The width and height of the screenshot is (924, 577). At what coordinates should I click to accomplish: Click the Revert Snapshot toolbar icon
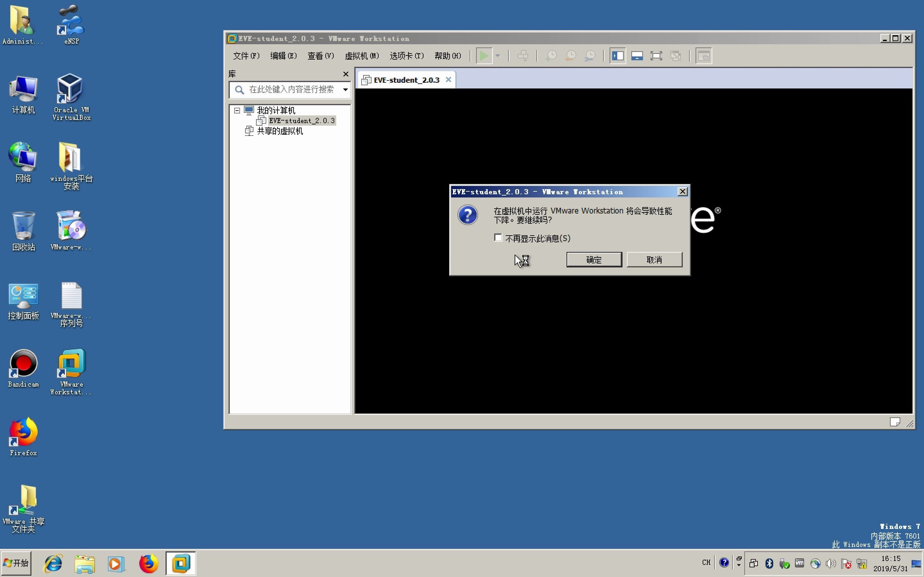(x=570, y=56)
